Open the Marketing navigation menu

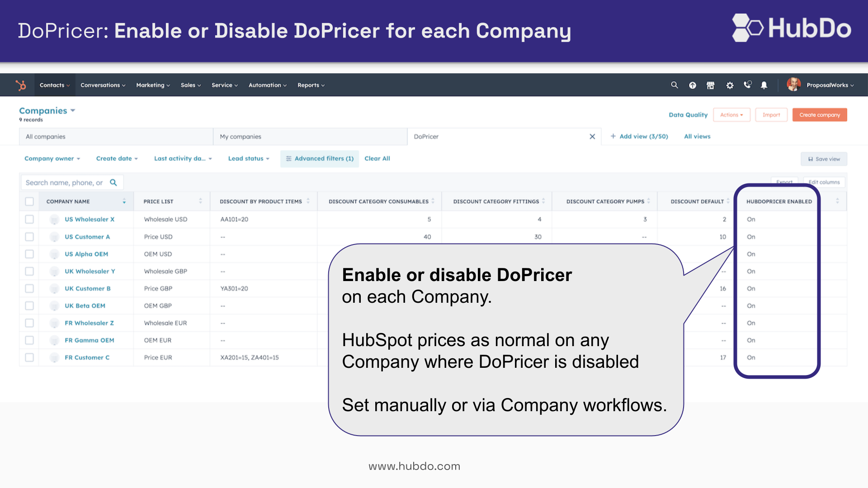click(x=153, y=85)
